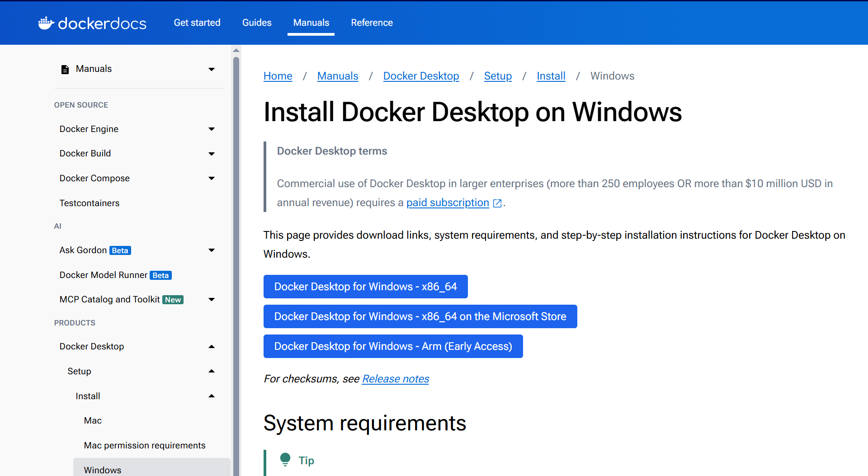Click the New badge on MCP Catalog

pos(173,300)
